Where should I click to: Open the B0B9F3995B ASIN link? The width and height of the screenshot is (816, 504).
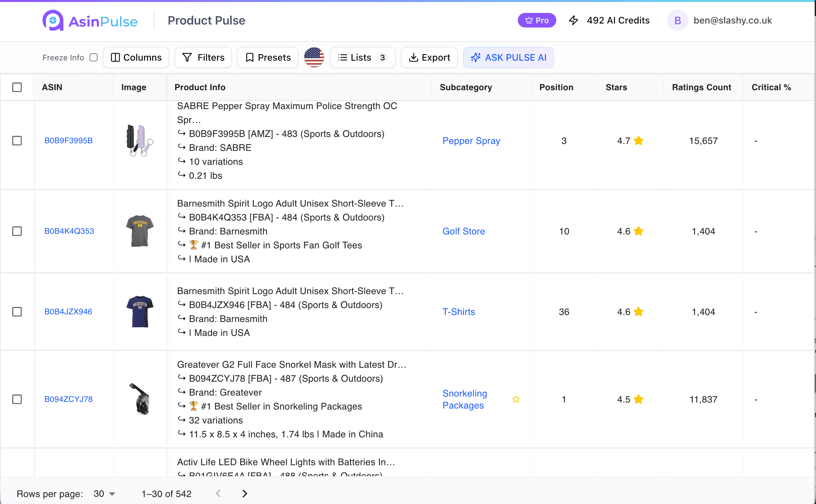click(x=68, y=140)
